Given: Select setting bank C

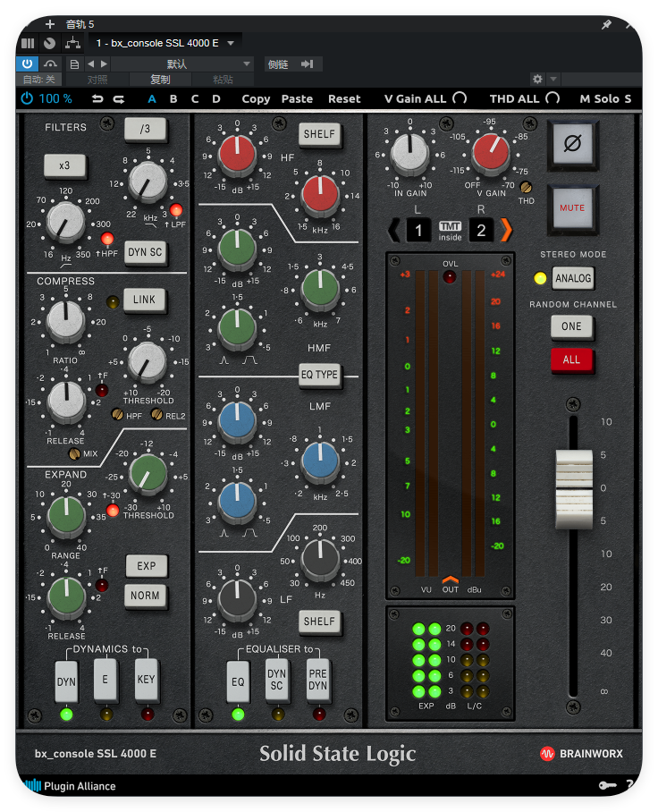Looking at the screenshot, I should tap(195, 98).
